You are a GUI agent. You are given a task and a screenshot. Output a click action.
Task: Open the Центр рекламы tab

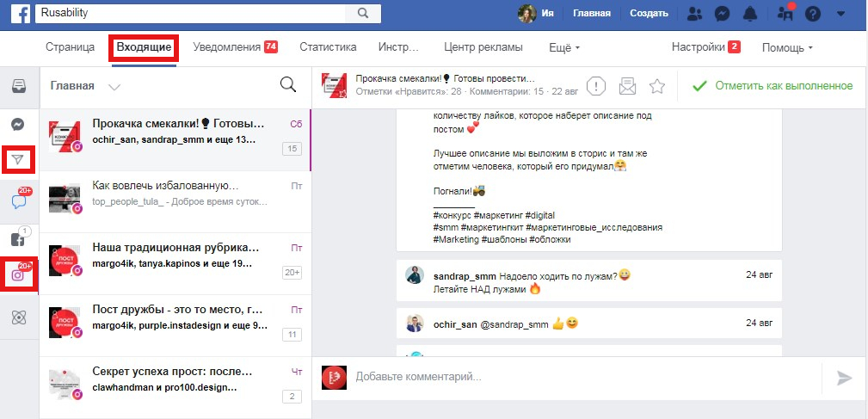click(x=483, y=47)
